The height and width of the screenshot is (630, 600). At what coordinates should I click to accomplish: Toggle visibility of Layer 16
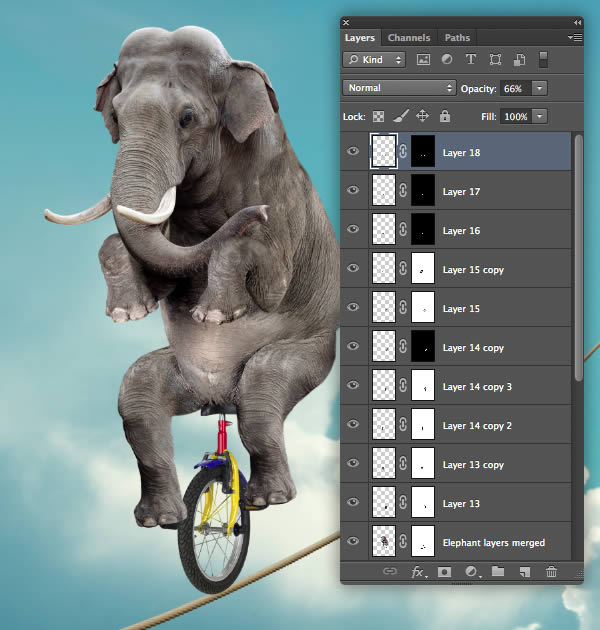tap(353, 229)
